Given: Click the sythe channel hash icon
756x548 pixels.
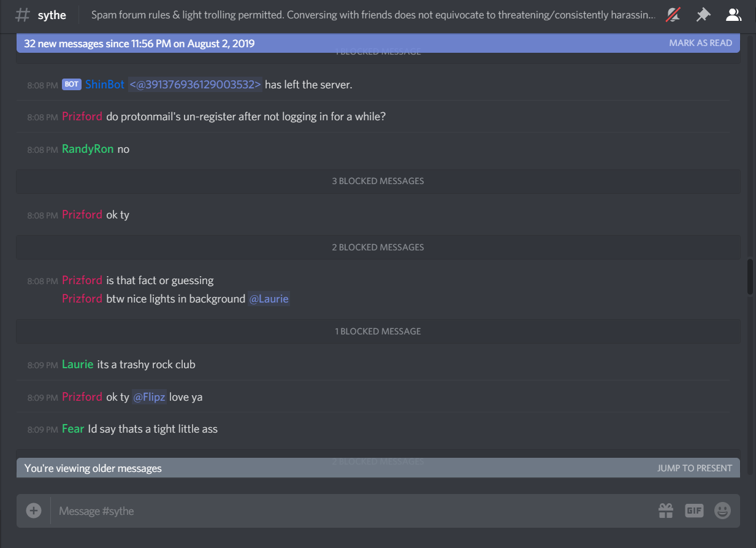Looking at the screenshot, I should [x=22, y=15].
